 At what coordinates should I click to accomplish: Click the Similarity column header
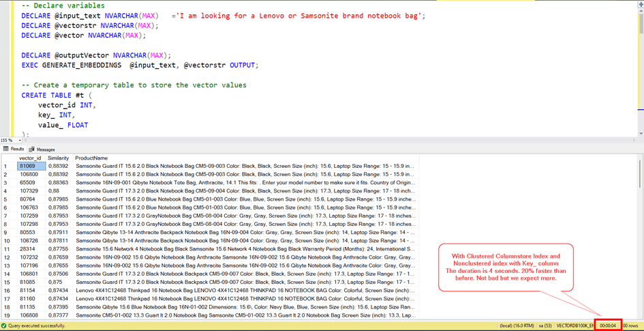pyautogui.click(x=58, y=158)
